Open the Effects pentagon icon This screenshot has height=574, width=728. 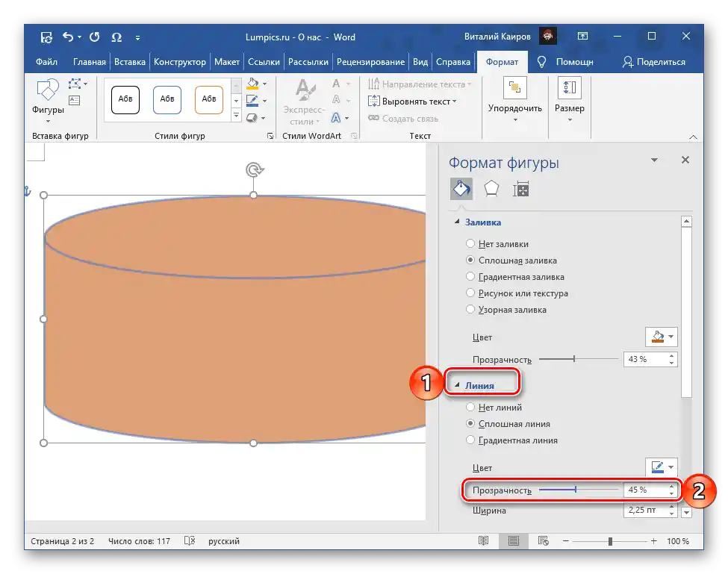[x=491, y=190]
